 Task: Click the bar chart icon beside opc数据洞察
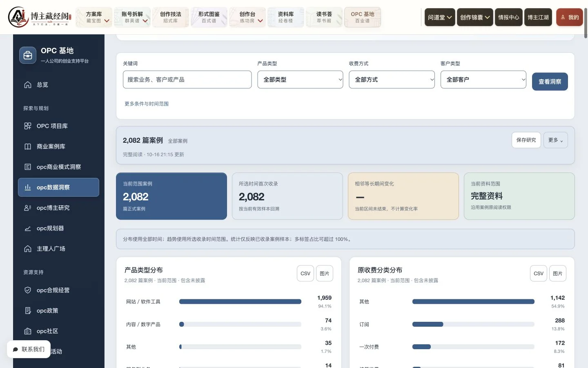(x=28, y=187)
